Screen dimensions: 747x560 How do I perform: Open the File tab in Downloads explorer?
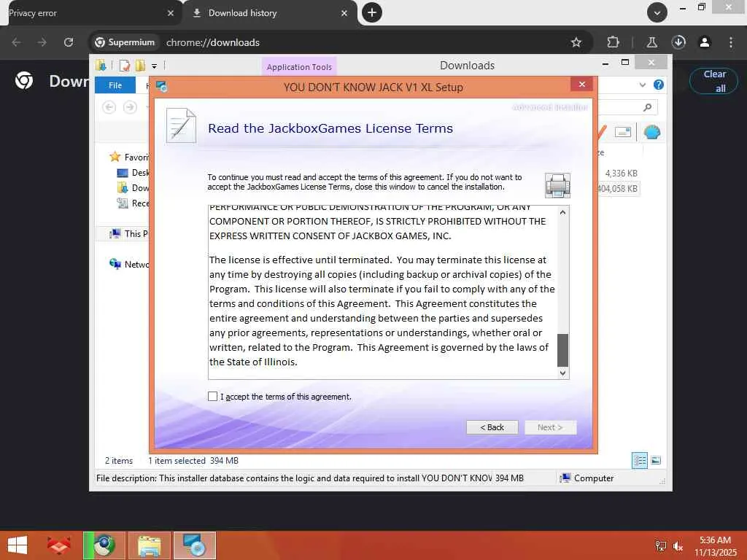pos(115,85)
